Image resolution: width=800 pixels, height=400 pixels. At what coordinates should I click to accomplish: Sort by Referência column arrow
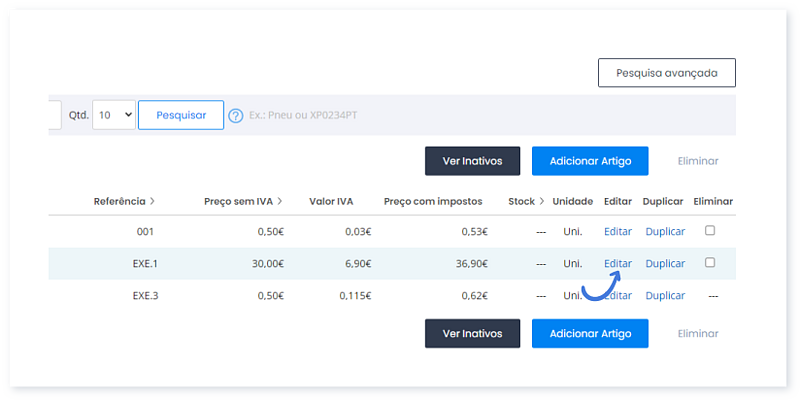(152, 202)
